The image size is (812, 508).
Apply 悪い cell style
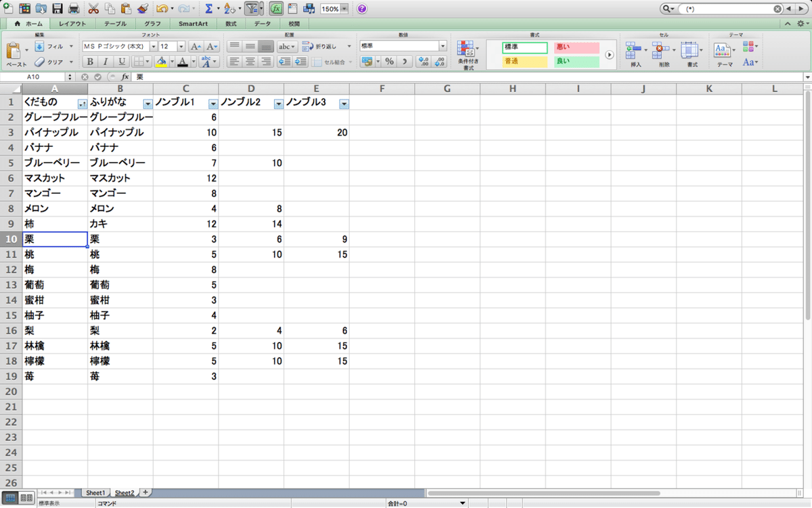tap(577, 47)
